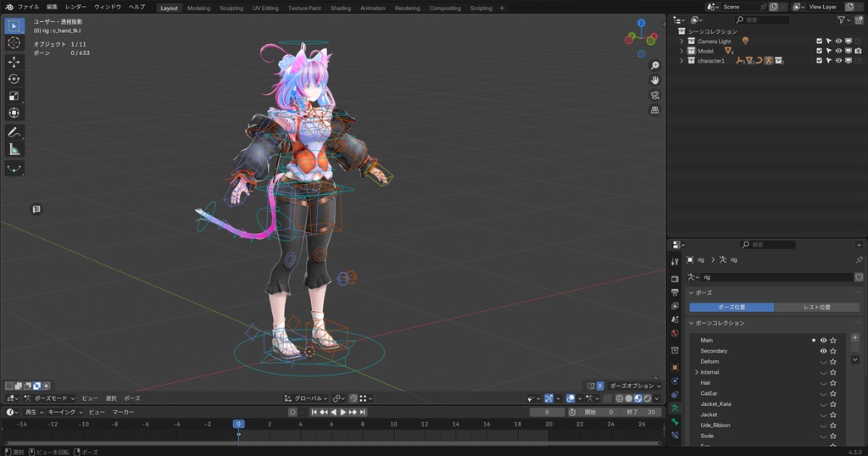This screenshot has height=456, width=868.
Task: Open the Object properties tab
Action: point(675,368)
